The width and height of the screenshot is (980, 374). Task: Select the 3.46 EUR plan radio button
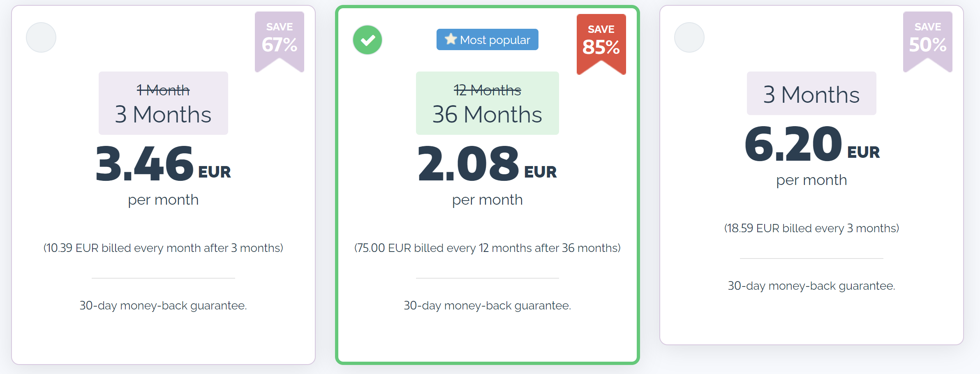(x=41, y=37)
